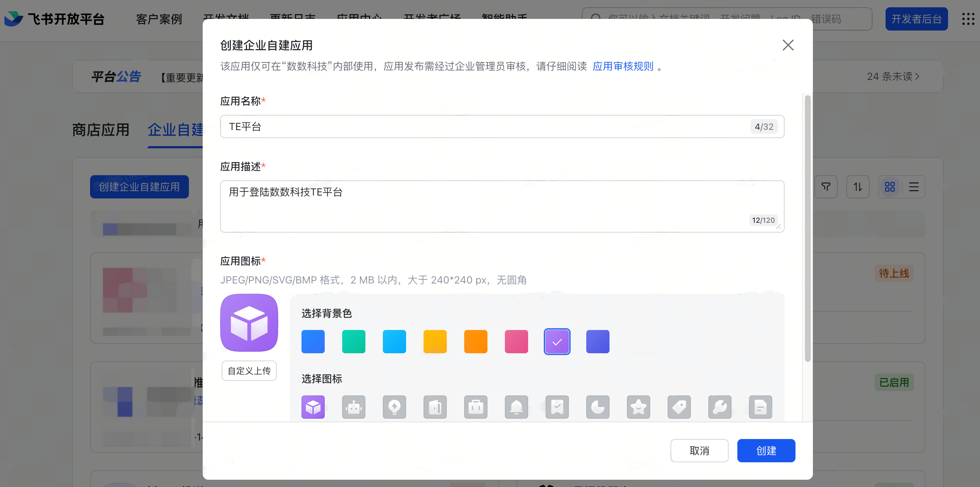This screenshot has height=487, width=980.
Task: Pick the green background color
Action: tap(353, 342)
